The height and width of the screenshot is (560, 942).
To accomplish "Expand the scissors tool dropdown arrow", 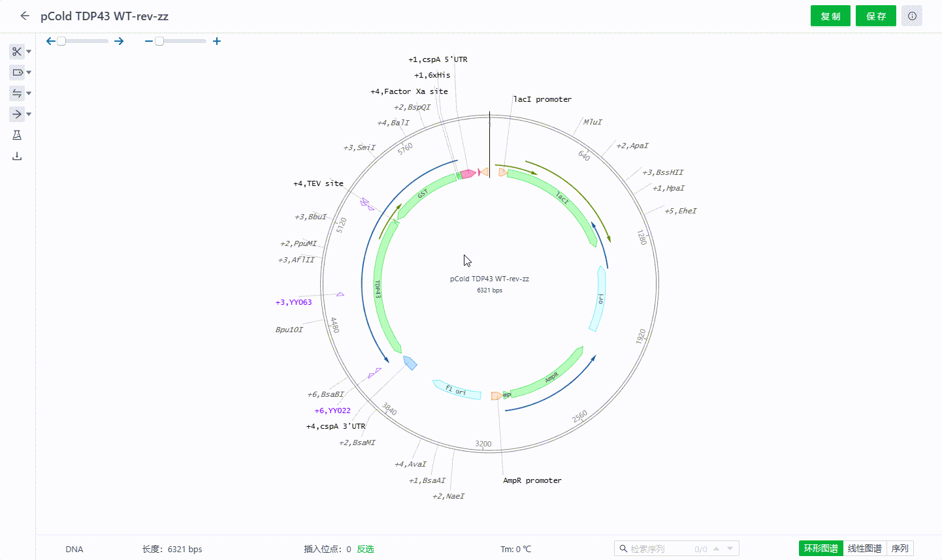I will coord(29,52).
